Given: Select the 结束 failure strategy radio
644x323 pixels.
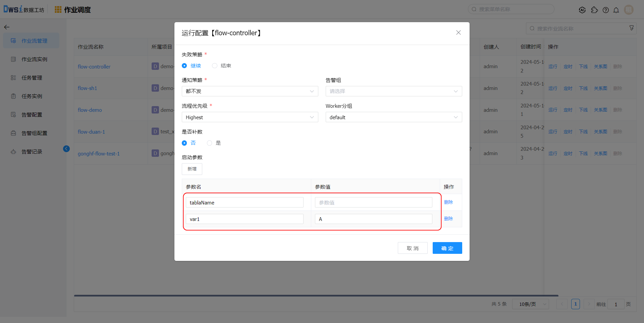Looking at the screenshot, I should [215, 66].
